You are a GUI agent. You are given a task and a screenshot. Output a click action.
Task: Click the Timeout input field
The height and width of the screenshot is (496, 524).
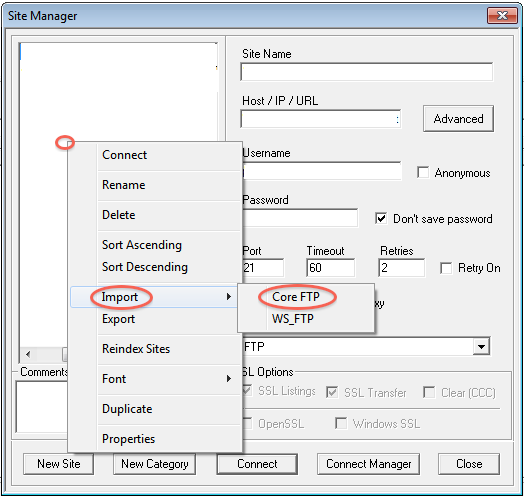[x=331, y=267]
